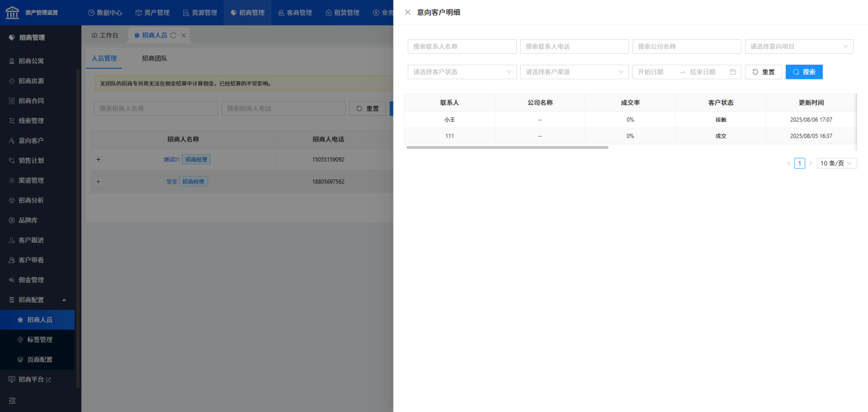Open 招商房源 in the sidebar
This screenshot has width=868, height=412.
(x=31, y=81)
